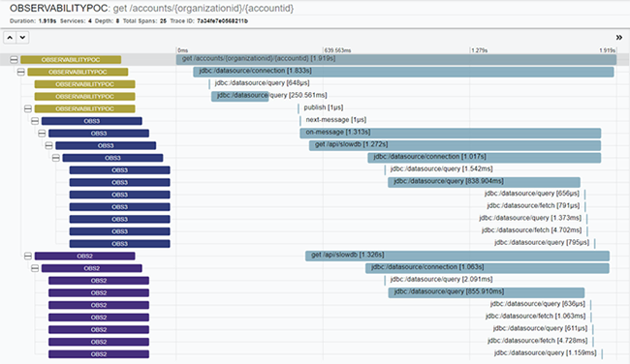Click the jdbc:/datasource/query [648µs] span label
Screen dimensions: 630x364
coord(262,83)
